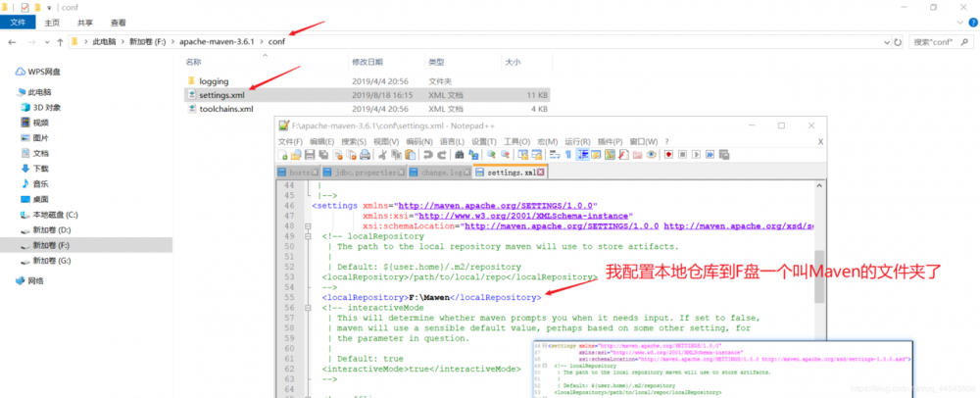The height and width of the screenshot is (398, 980).
Task: Start macro recording with red dot
Action: (x=668, y=154)
